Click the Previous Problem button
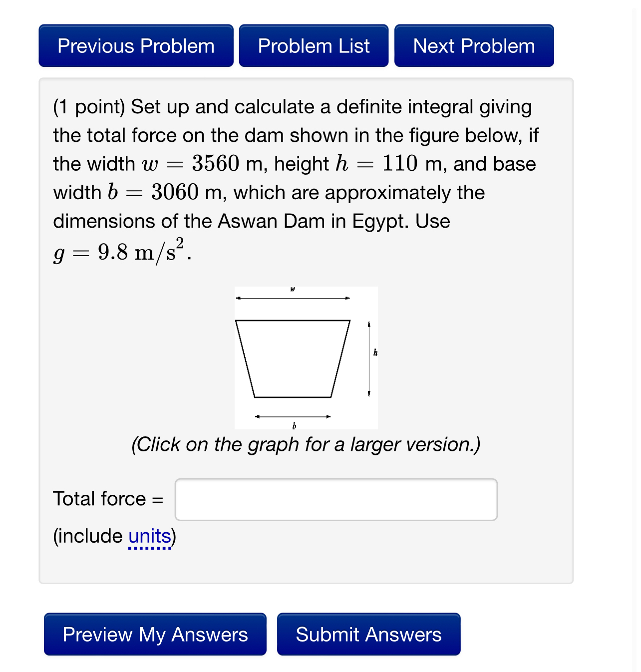This screenshot has height=672, width=641. [136, 46]
